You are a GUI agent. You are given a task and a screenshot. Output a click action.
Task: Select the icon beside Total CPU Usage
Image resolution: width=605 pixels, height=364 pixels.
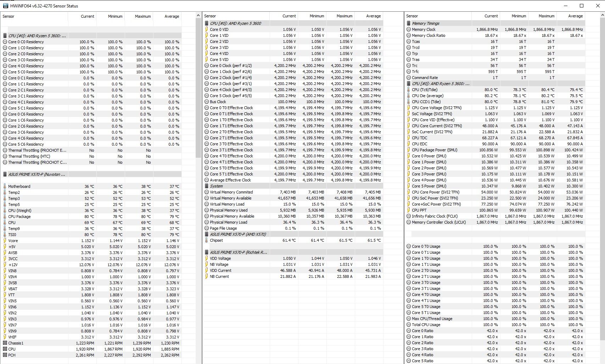[x=409, y=325]
